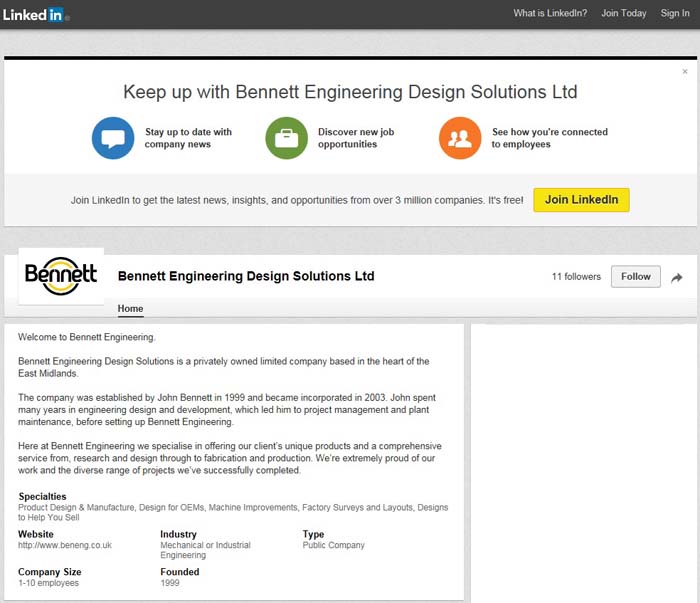
Task: Click the orange connected employees icon
Action: click(460, 138)
